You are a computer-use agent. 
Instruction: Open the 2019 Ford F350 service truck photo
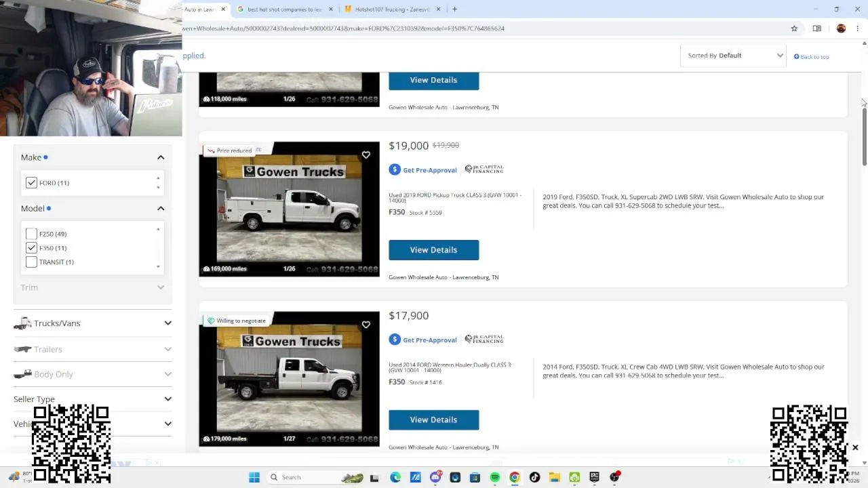[x=289, y=209]
